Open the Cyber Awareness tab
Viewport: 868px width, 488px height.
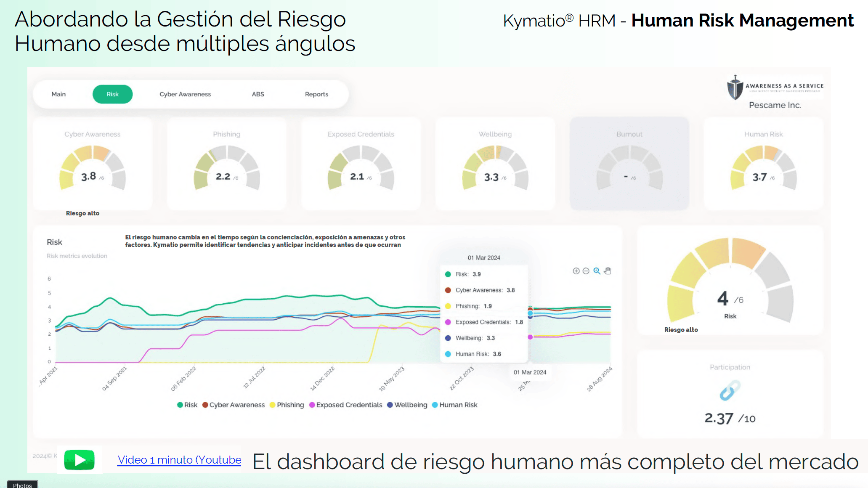[x=185, y=94]
